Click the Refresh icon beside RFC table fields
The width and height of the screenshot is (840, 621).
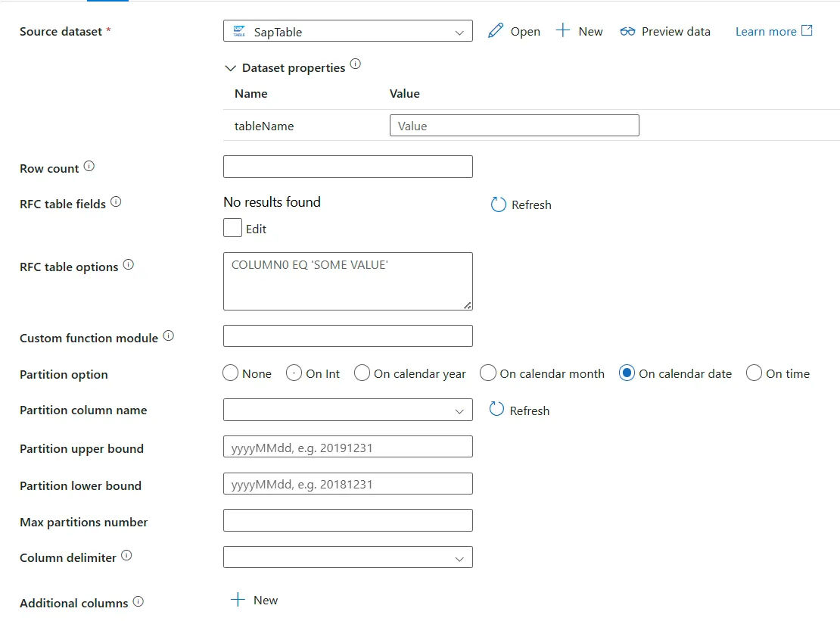coord(498,204)
